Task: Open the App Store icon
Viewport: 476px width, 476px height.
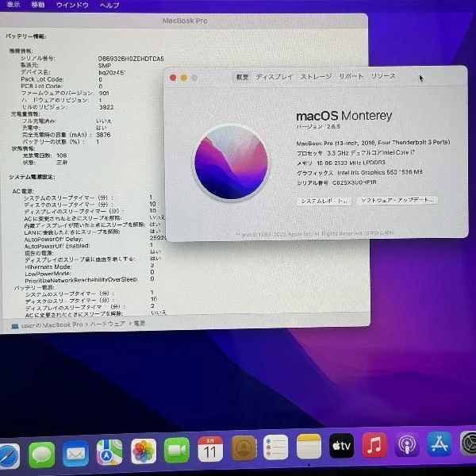Action: coord(439,444)
